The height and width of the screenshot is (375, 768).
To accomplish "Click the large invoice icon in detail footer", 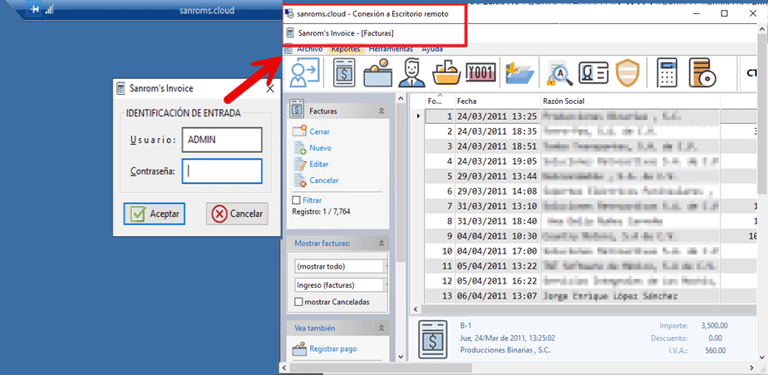I will pos(433,340).
